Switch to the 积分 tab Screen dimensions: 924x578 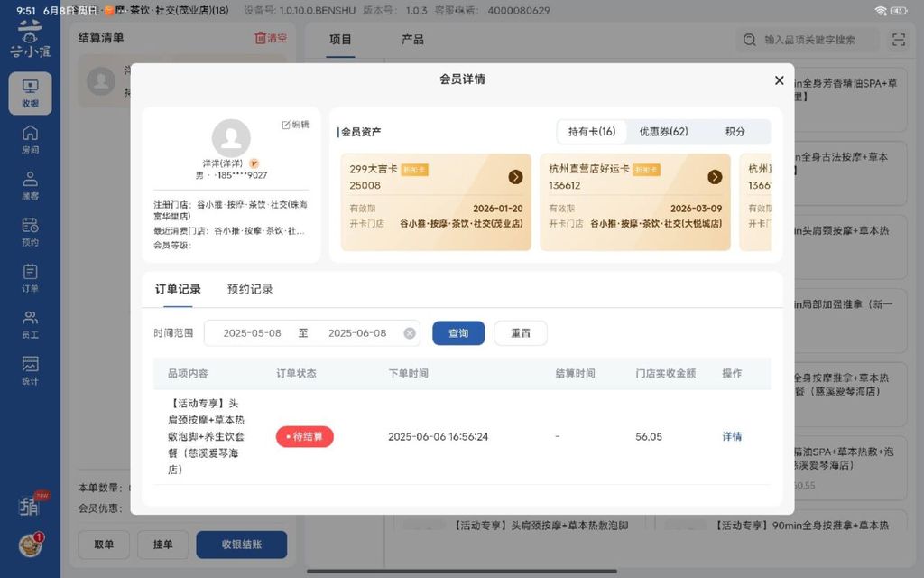pyautogui.click(x=735, y=132)
